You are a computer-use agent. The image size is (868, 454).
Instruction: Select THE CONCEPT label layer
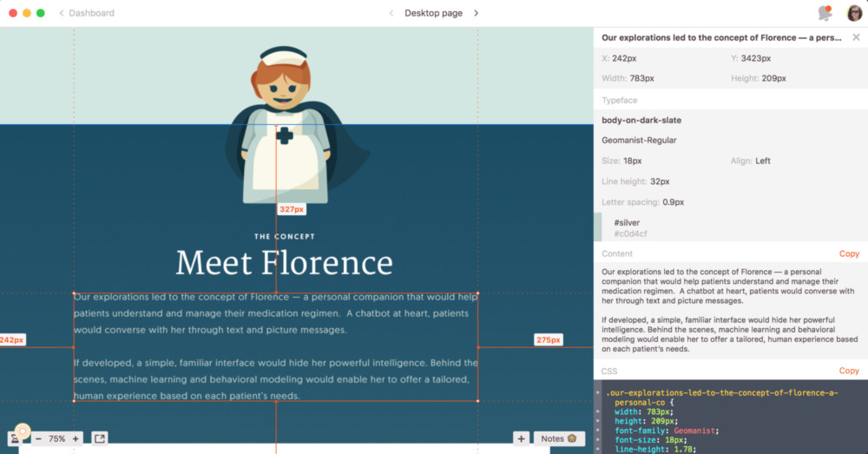[285, 236]
